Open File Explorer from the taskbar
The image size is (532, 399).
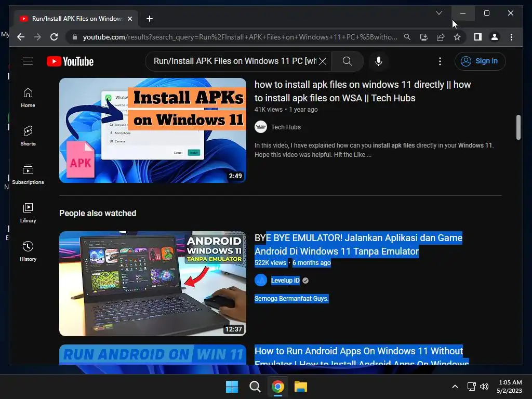(x=301, y=387)
